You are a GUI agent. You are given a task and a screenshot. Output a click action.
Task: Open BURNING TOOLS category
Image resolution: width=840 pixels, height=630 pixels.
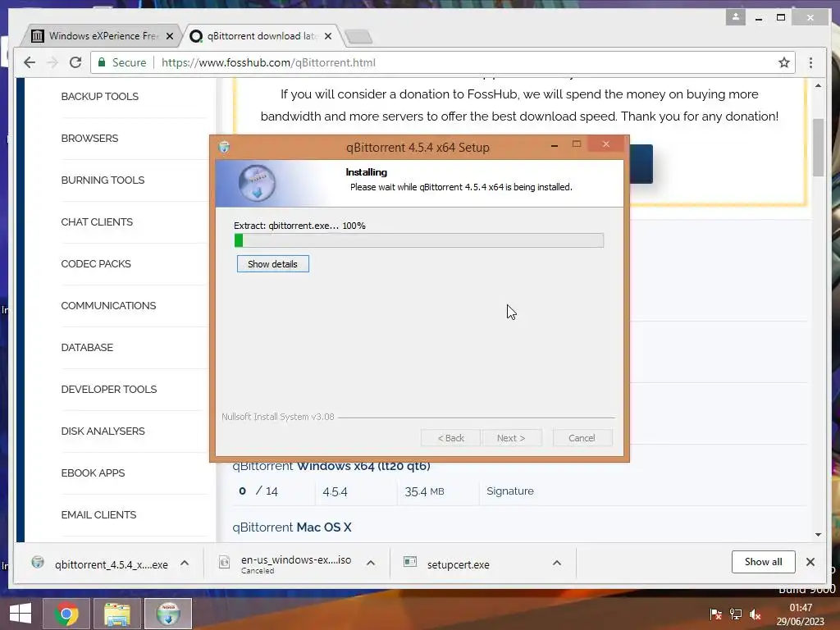tap(103, 180)
